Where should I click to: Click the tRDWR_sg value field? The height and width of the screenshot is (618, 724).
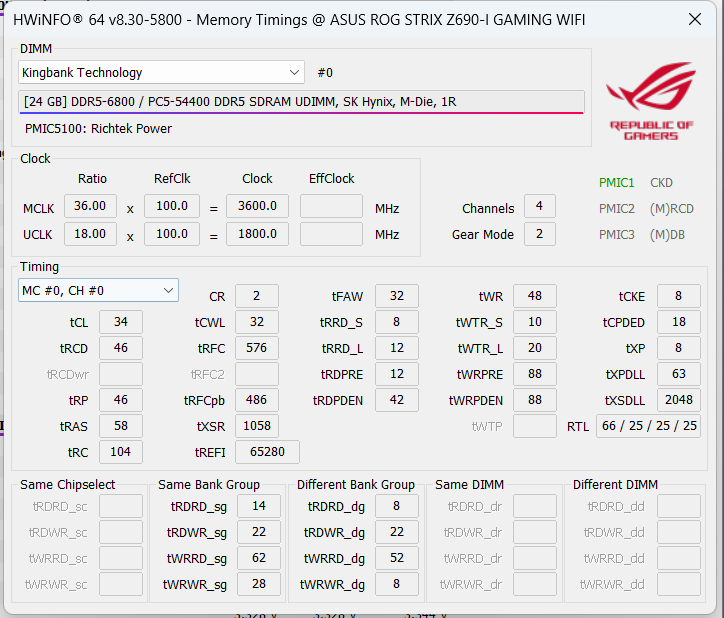tap(259, 532)
